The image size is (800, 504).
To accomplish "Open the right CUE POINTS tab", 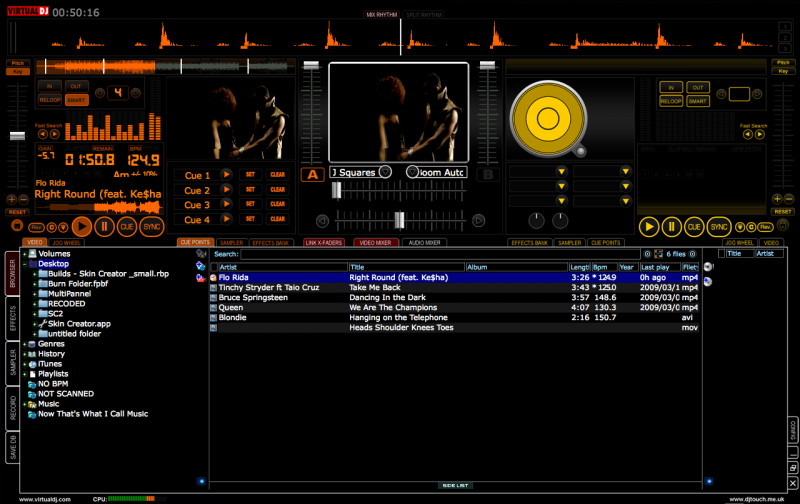I will click(606, 243).
